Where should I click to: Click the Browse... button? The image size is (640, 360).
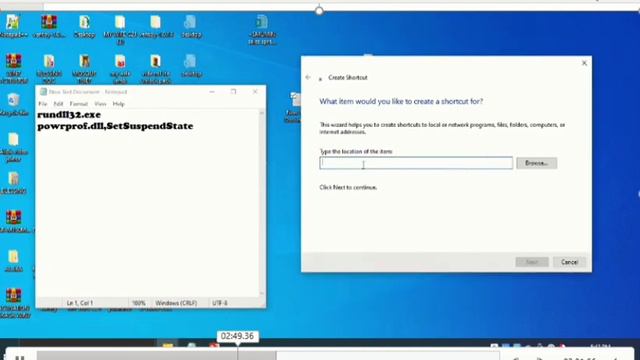[536, 163]
